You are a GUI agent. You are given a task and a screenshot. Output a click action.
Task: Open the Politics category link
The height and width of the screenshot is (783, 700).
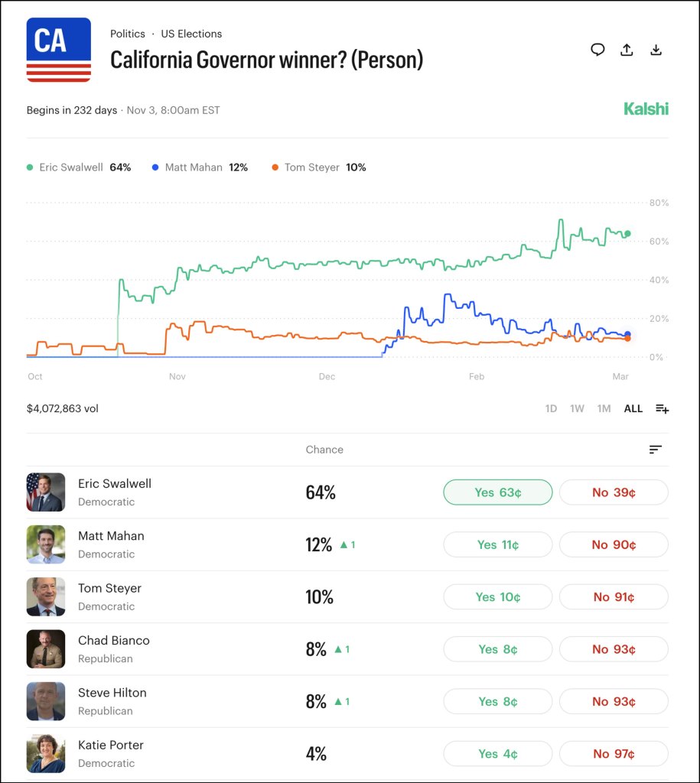(127, 34)
